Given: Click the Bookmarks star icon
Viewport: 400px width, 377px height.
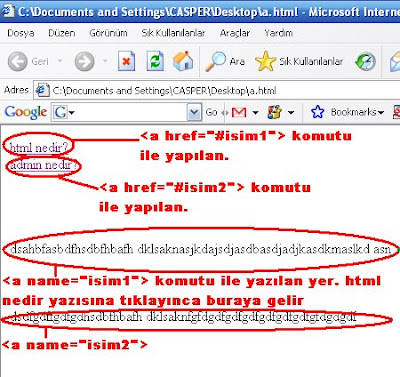Looking at the screenshot, I should point(317,112).
